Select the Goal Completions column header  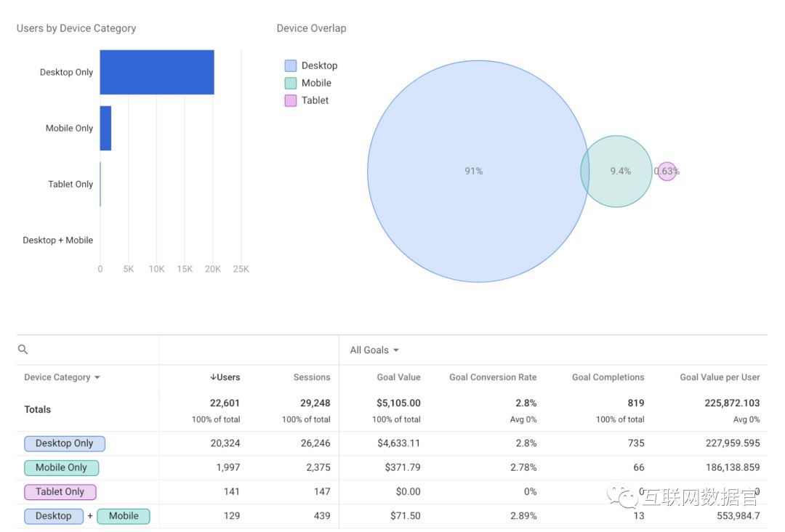click(x=608, y=377)
